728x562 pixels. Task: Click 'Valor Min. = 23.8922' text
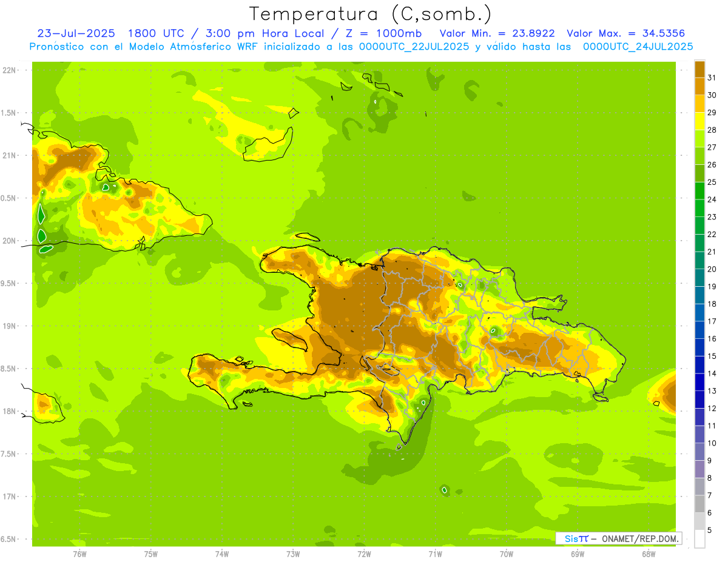497,33
